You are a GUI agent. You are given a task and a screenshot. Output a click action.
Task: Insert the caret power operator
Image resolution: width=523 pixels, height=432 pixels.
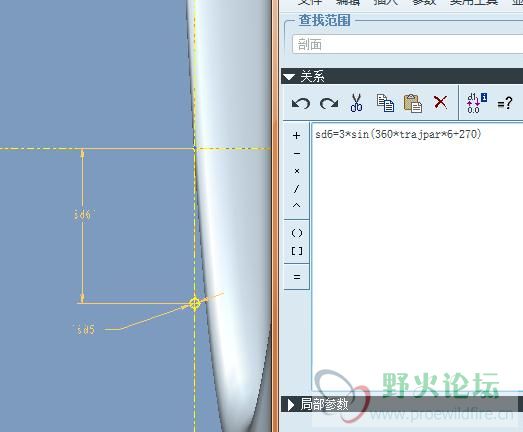click(x=297, y=205)
